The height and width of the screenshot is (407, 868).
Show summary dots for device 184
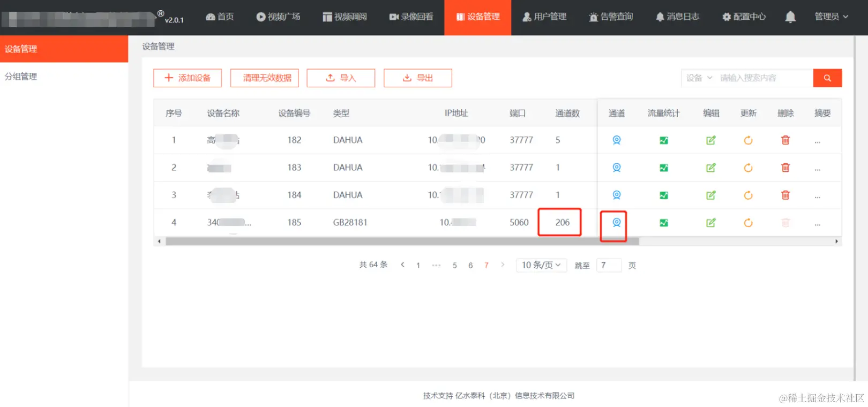(818, 197)
